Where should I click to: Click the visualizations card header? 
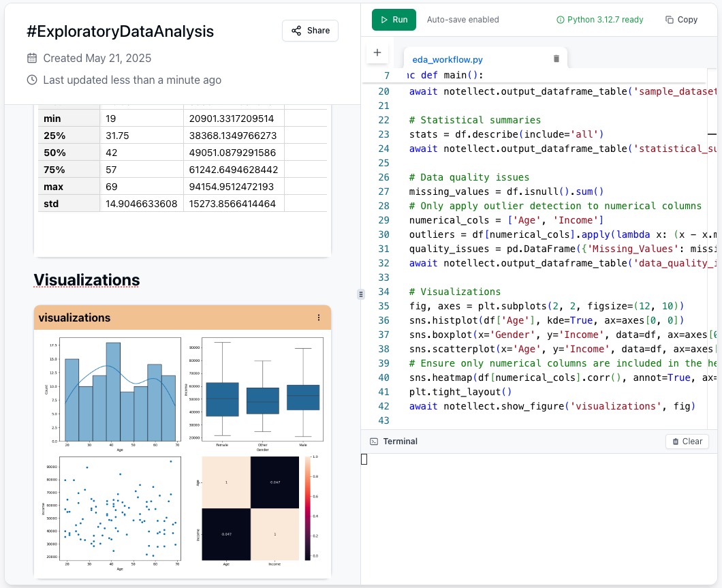[x=183, y=318]
